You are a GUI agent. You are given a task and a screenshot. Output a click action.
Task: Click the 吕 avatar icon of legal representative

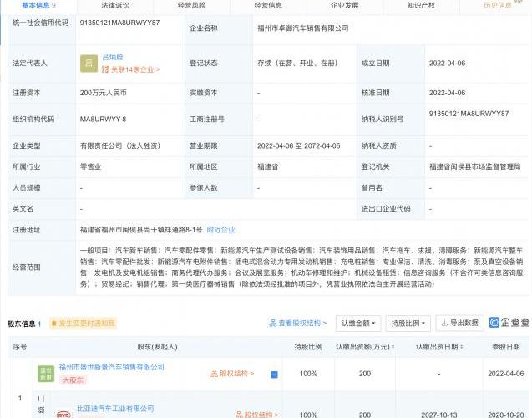click(x=89, y=64)
